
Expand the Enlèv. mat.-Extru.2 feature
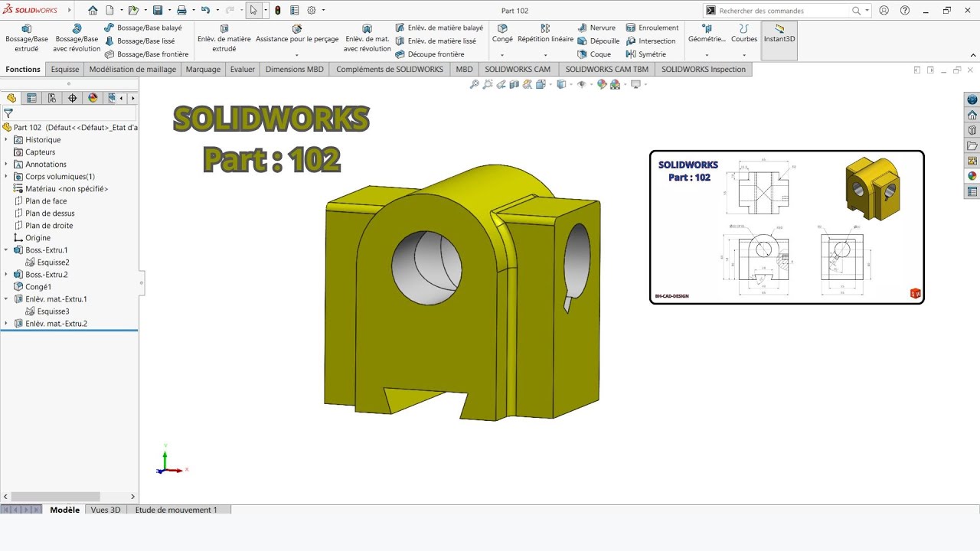click(6, 324)
